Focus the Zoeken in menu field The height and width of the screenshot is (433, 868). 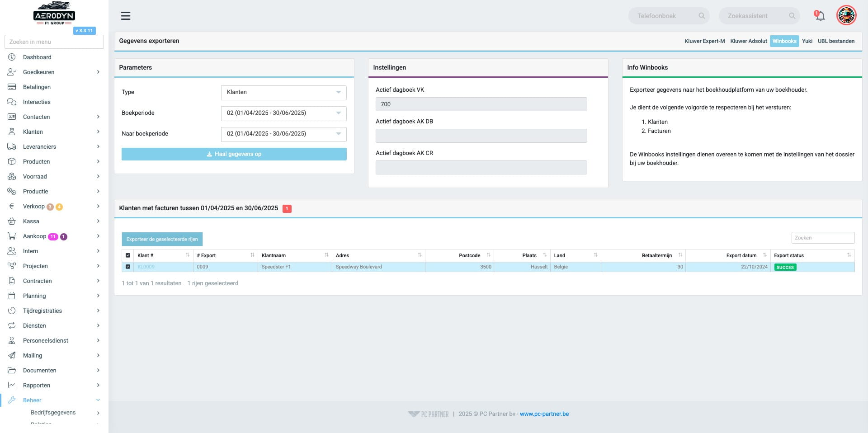coord(54,42)
